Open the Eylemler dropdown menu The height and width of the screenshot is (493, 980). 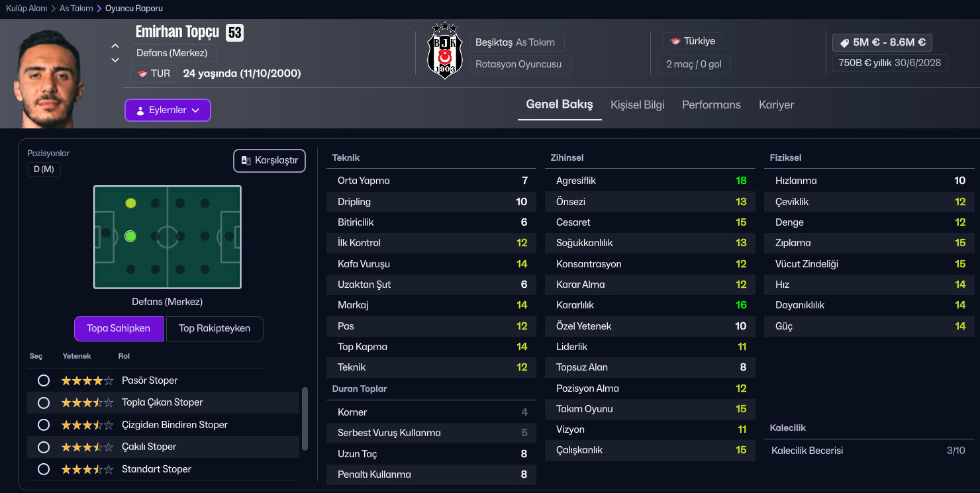point(168,111)
